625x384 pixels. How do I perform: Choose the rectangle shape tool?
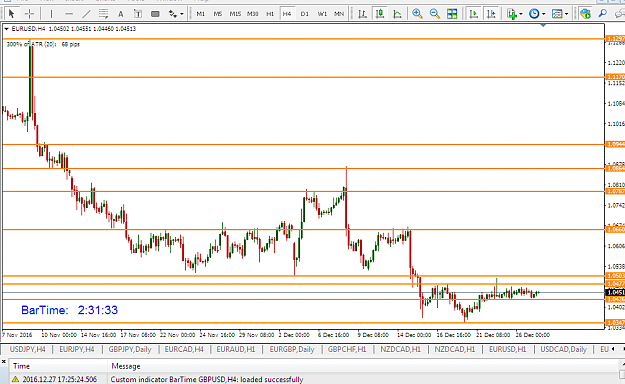pos(155,14)
